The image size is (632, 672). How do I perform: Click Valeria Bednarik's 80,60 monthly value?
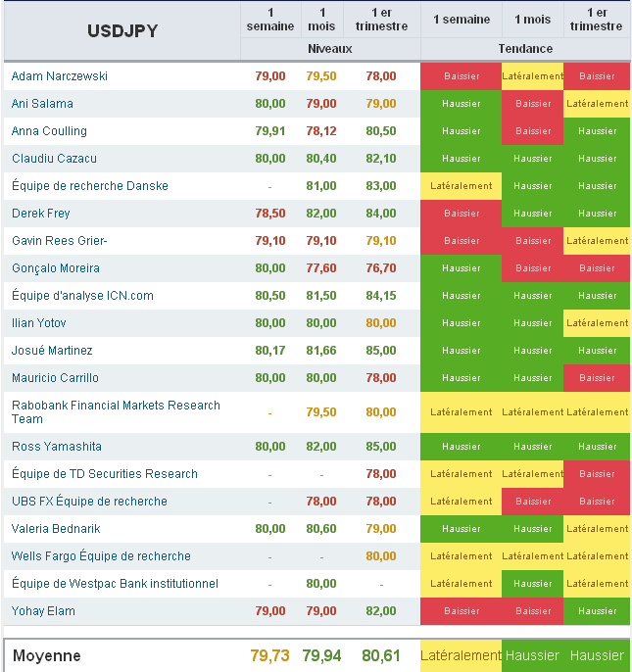pyautogui.click(x=321, y=529)
